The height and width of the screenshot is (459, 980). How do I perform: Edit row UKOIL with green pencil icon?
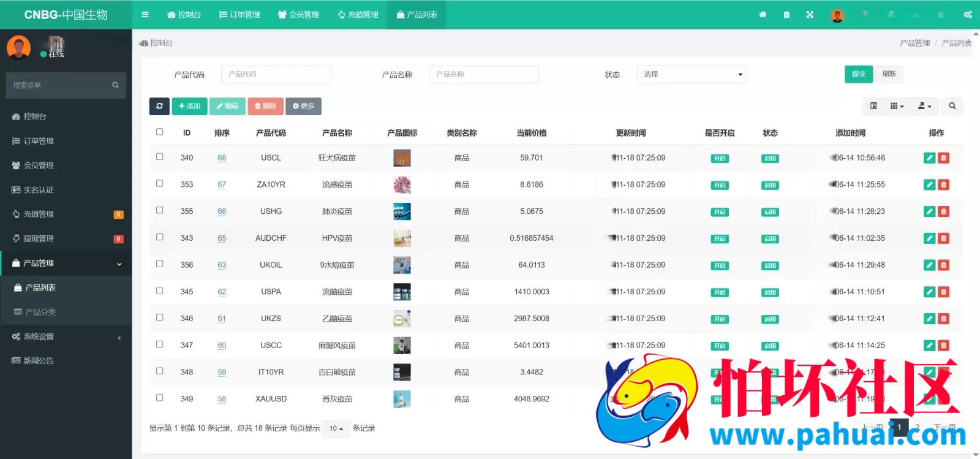pyautogui.click(x=930, y=265)
